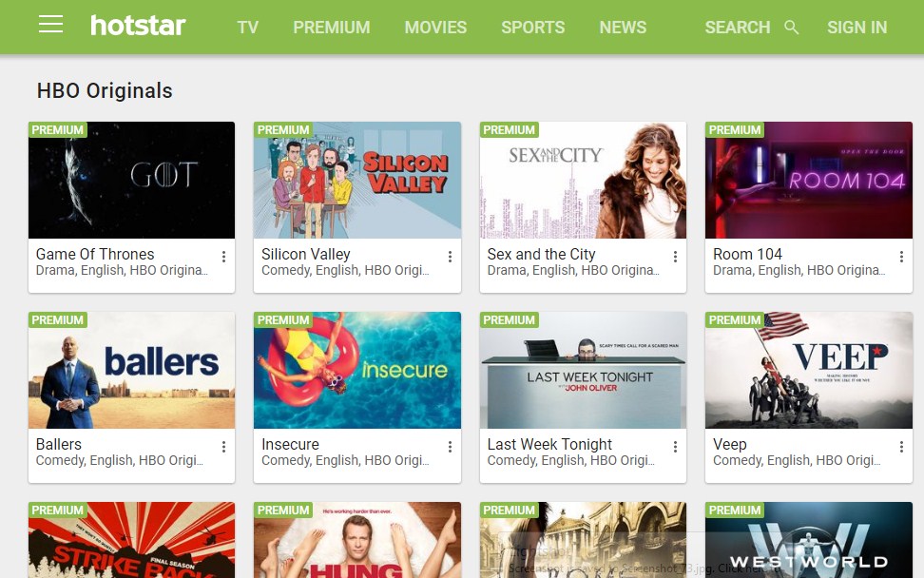Click PREMIUM badge on Veep
This screenshot has height=578, width=924.
coord(735,320)
